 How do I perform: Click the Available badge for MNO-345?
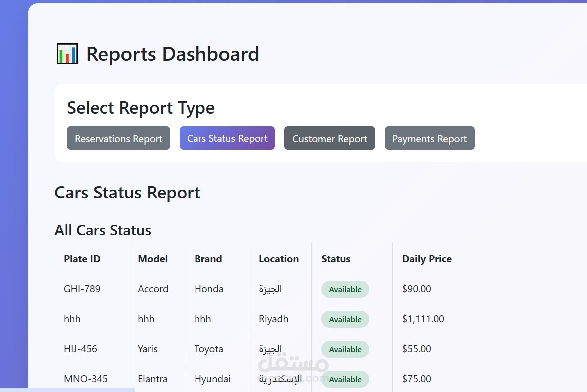pyautogui.click(x=345, y=379)
